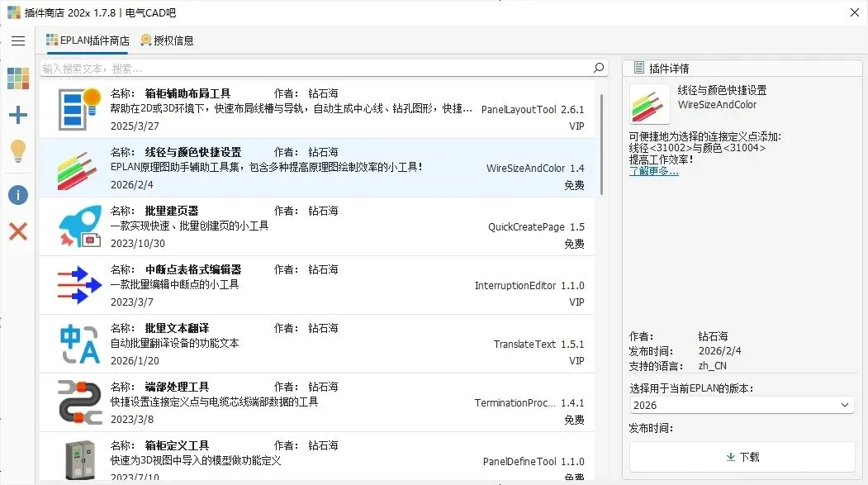
Task: Click the arrows icon of 中断点表格式编辑器
Action: click(x=80, y=285)
